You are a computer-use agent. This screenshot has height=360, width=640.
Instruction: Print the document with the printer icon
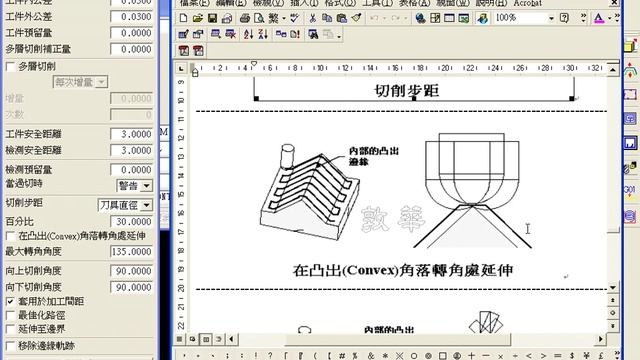pyautogui.click(x=244, y=18)
